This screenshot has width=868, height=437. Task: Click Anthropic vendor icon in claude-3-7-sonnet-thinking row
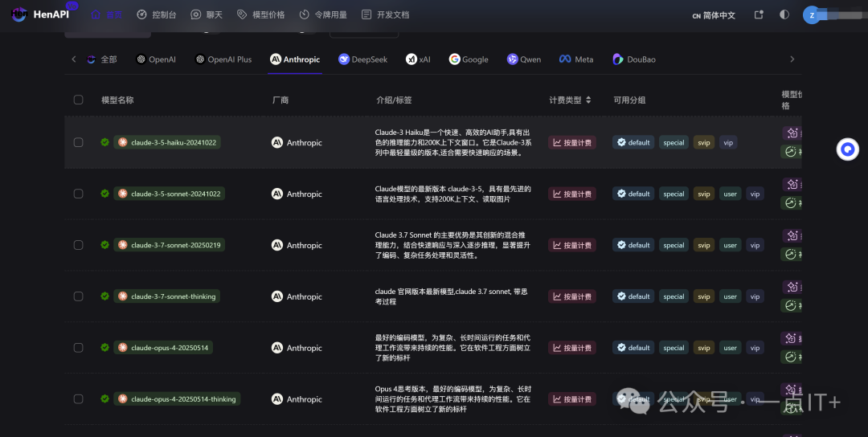coord(277,296)
